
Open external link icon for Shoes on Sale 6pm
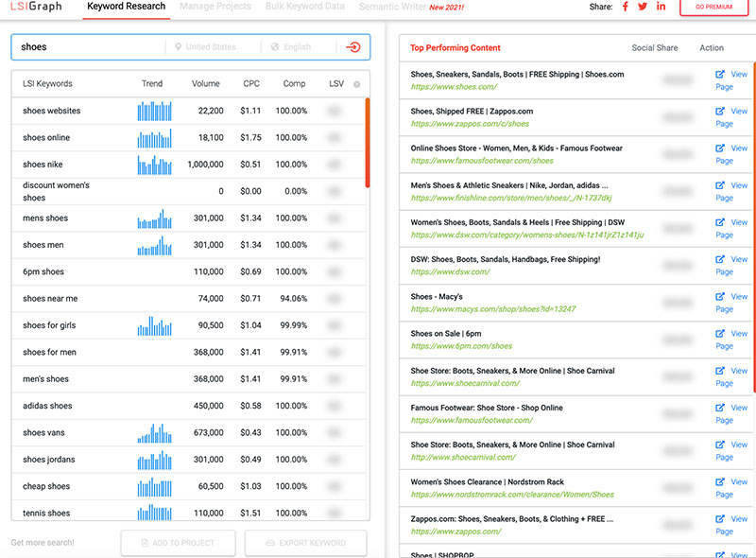[720, 334]
